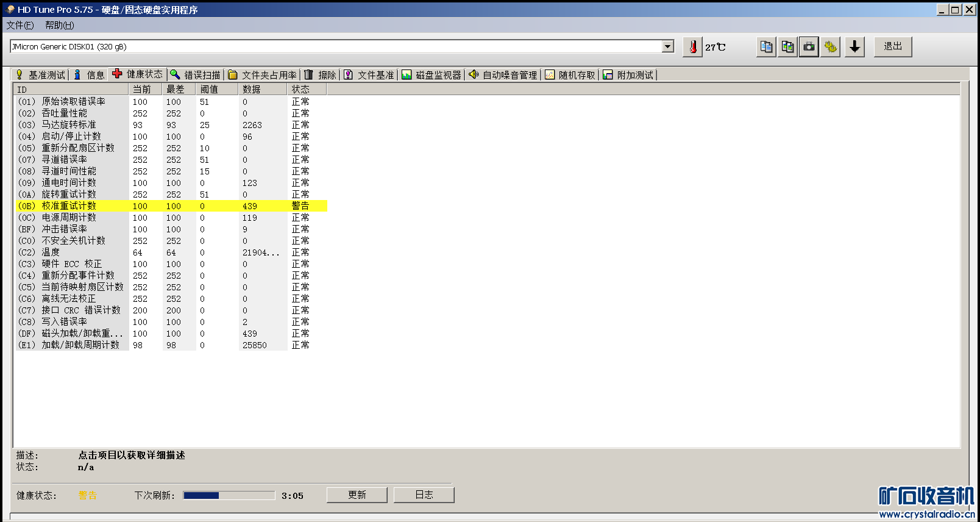Sort by the ID column header
The height and width of the screenshot is (522, 980).
pyautogui.click(x=71, y=90)
